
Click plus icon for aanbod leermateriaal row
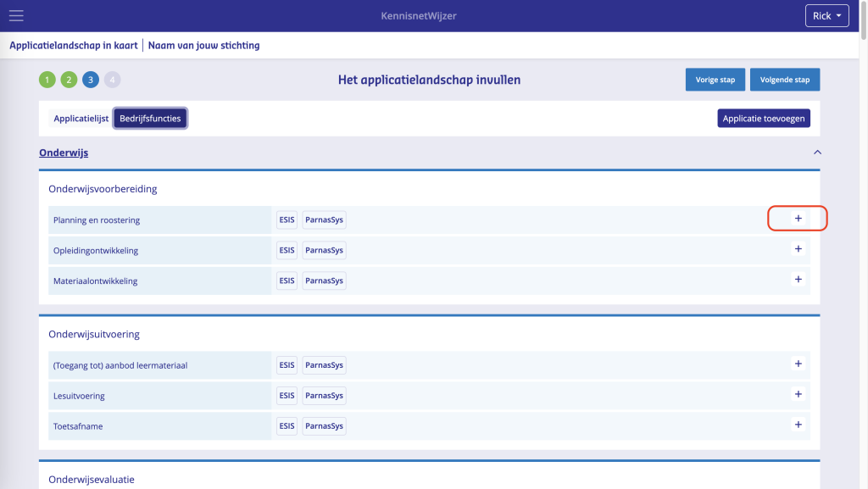coord(798,364)
